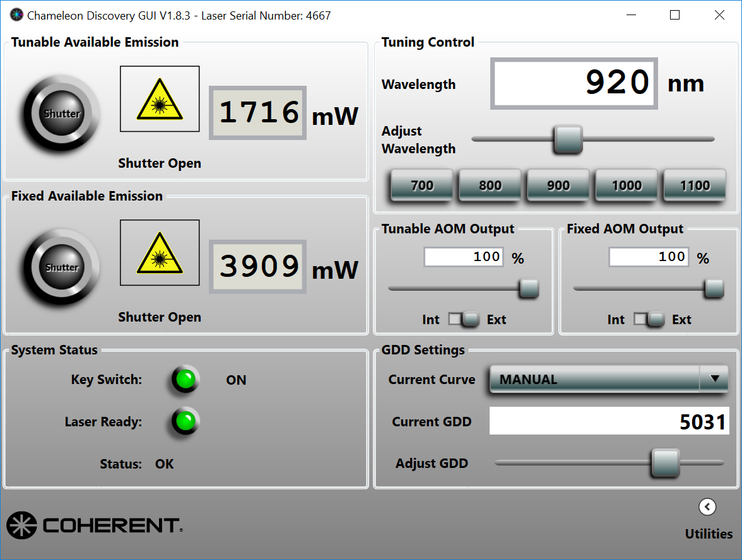
Task: Toggle Fixed AOM Int/Ext switch
Action: (649, 320)
